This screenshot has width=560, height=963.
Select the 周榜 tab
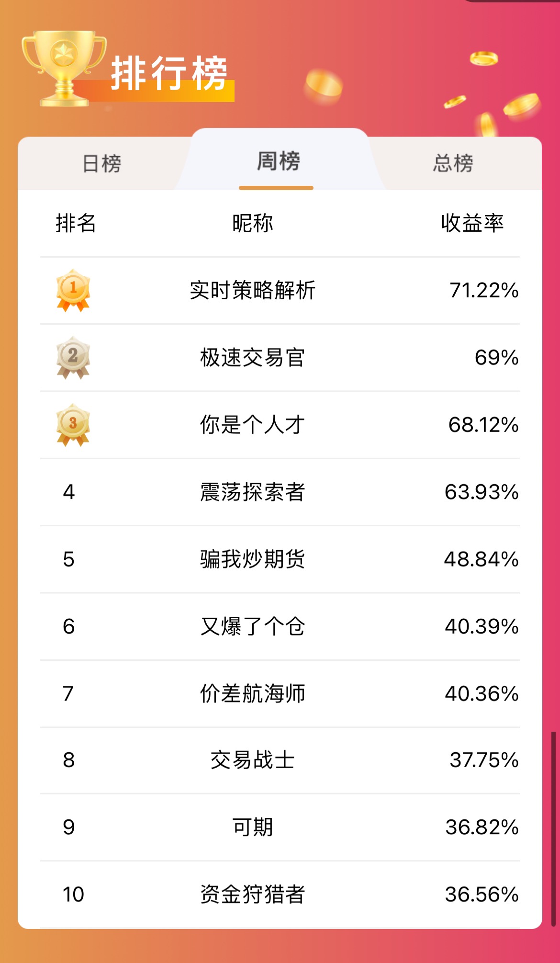tap(279, 161)
